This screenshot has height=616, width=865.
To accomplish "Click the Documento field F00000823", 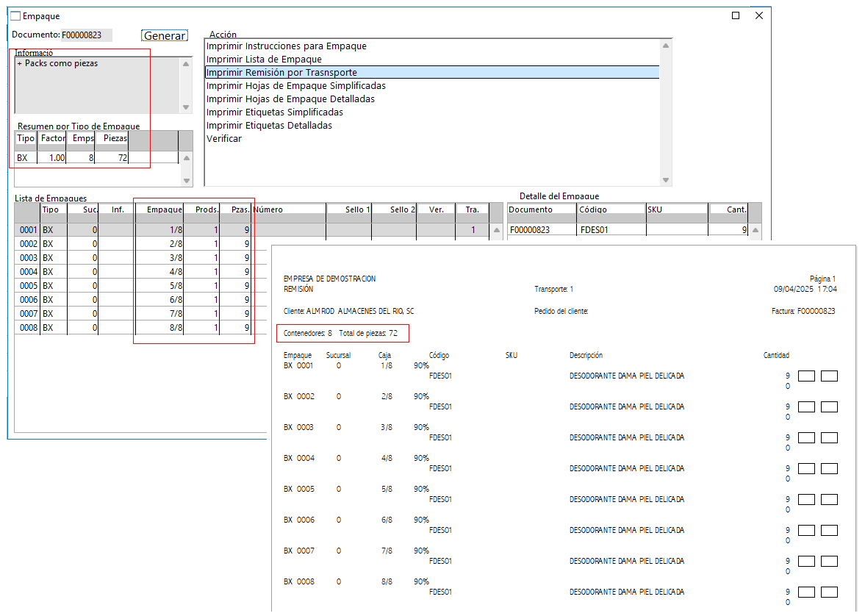I will 86,35.
